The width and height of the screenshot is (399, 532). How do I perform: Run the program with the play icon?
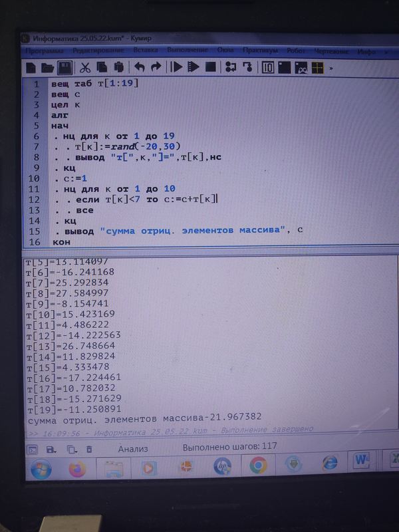coord(176,67)
